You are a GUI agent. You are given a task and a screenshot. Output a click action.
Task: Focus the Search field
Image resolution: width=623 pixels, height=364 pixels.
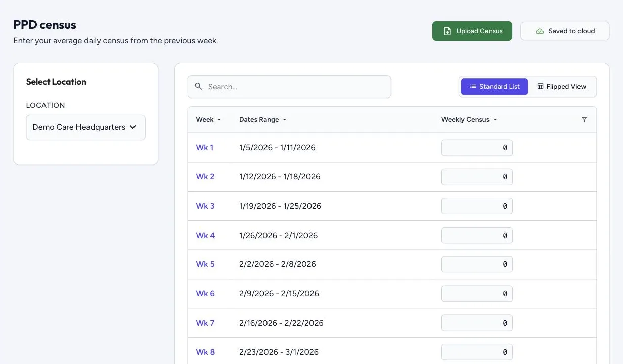coord(289,87)
